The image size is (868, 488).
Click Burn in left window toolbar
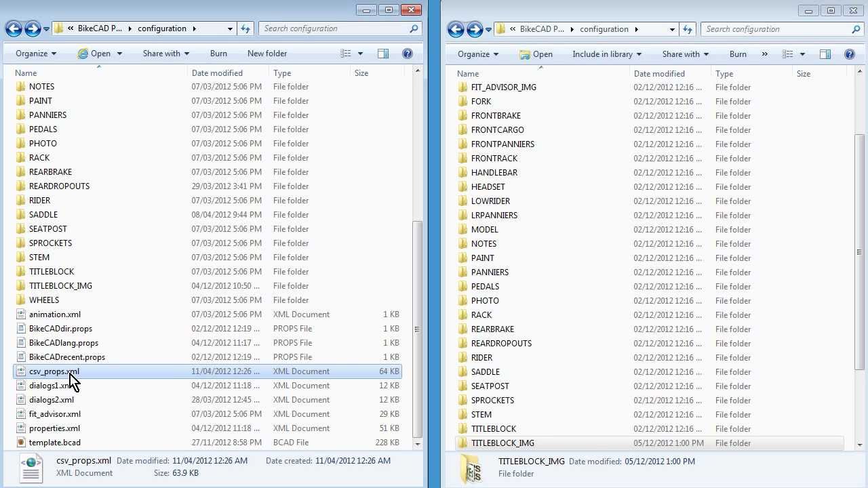coord(218,54)
